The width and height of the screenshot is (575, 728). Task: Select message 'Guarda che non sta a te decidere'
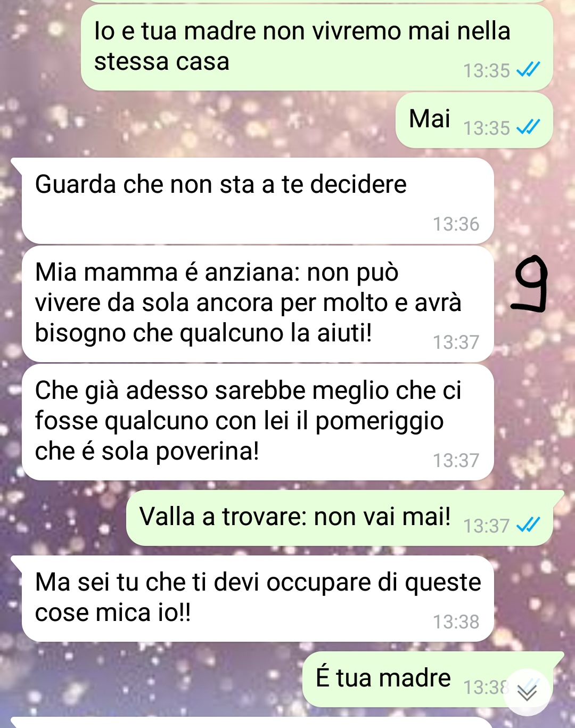[x=258, y=201]
